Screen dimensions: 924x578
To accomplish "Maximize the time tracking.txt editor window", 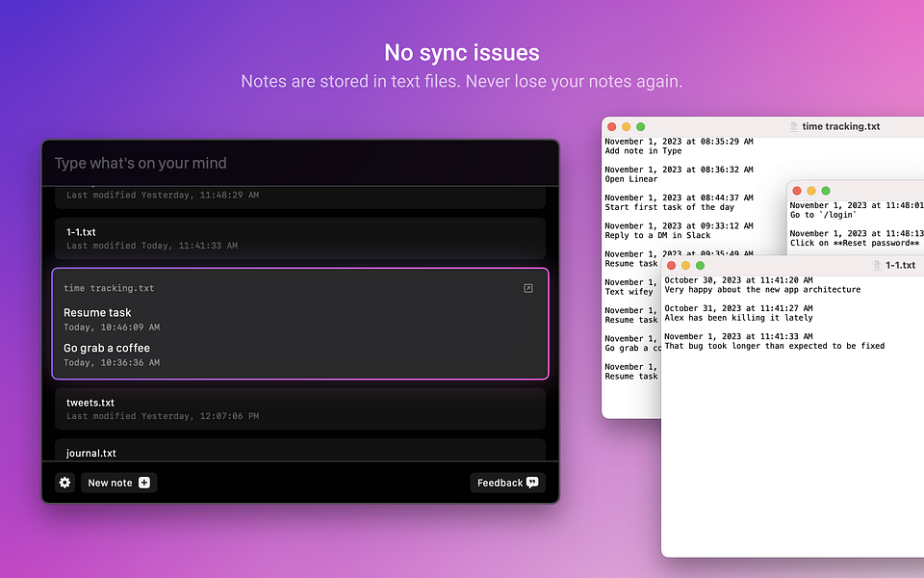I will [641, 127].
